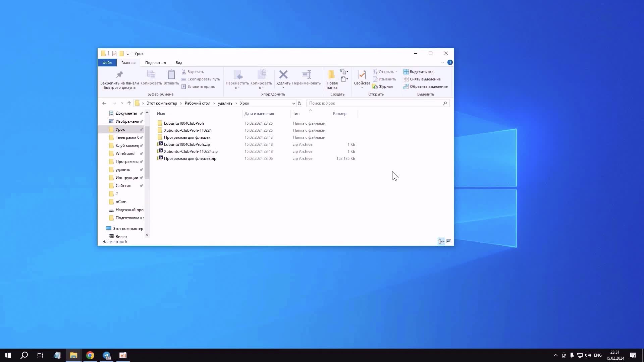
Task: Sort the file list by the Размер column
Action: pyautogui.click(x=339, y=114)
